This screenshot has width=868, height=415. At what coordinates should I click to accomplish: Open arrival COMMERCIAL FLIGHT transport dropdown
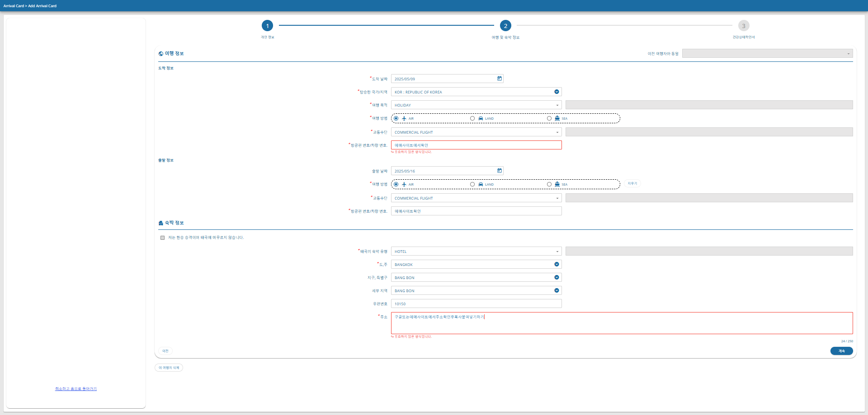coord(476,132)
